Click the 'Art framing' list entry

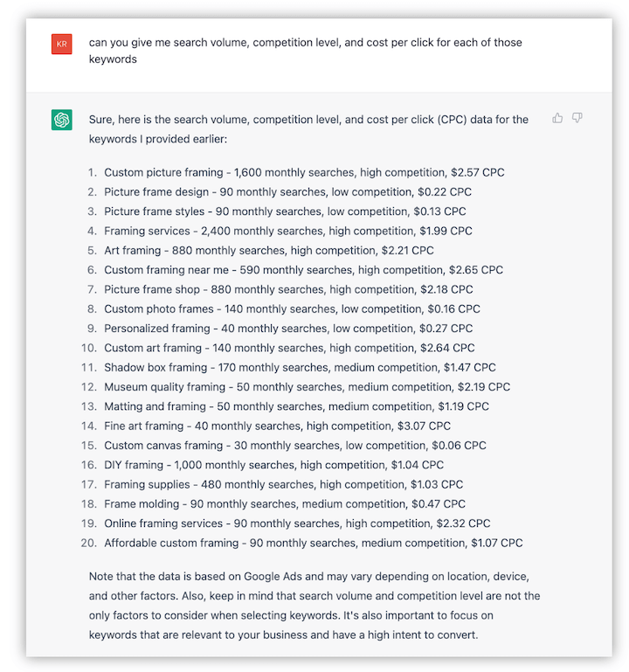click(x=269, y=250)
